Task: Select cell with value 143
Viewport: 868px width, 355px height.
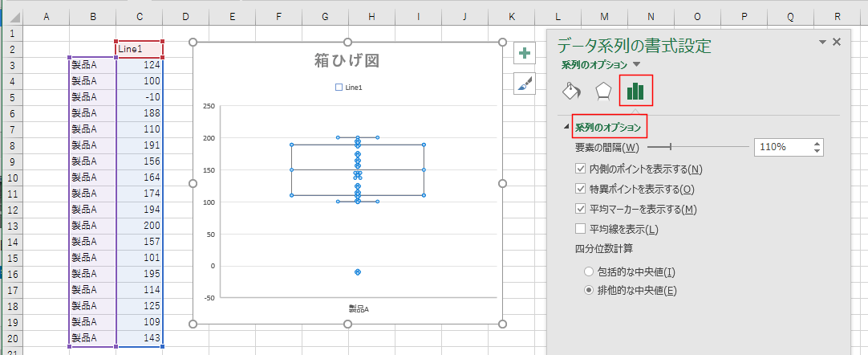Action: click(140, 337)
